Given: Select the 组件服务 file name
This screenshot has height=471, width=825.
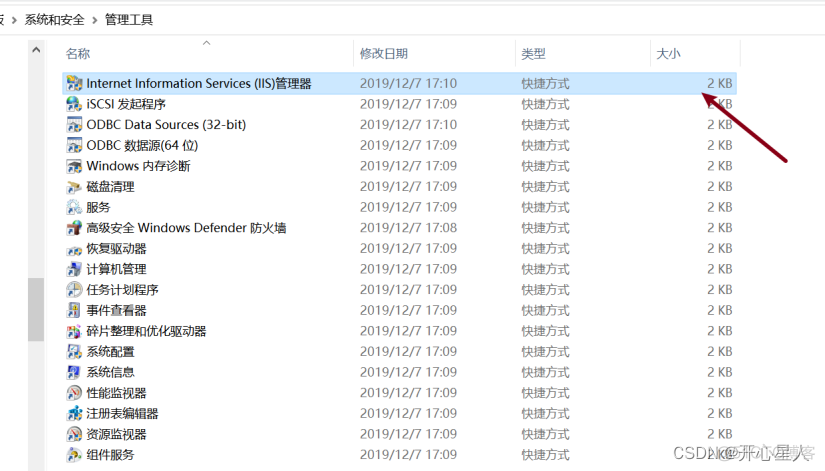Looking at the screenshot, I should click(x=110, y=455).
